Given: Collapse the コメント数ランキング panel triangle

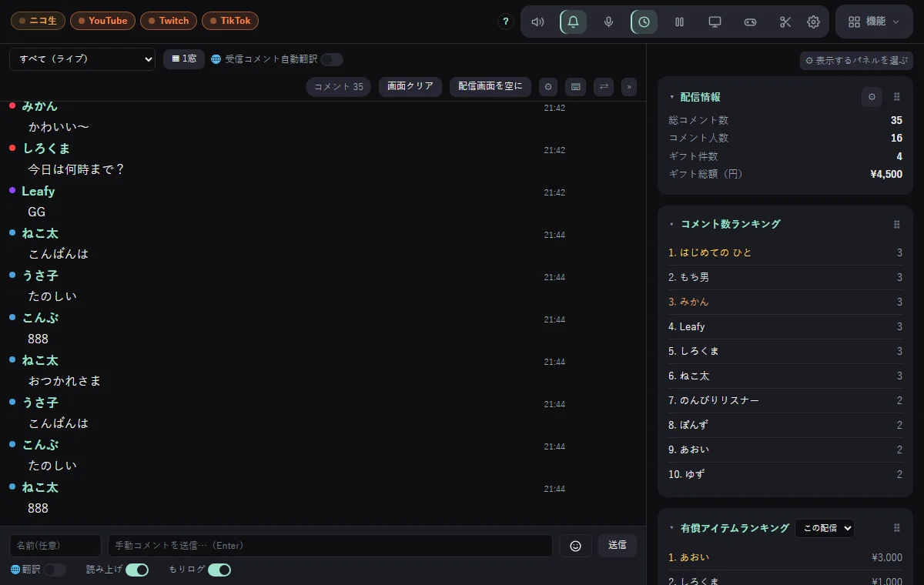Looking at the screenshot, I should coord(671,224).
